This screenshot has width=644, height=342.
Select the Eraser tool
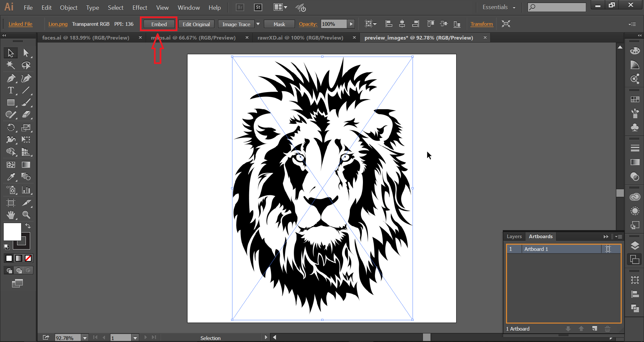(x=26, y=115)
